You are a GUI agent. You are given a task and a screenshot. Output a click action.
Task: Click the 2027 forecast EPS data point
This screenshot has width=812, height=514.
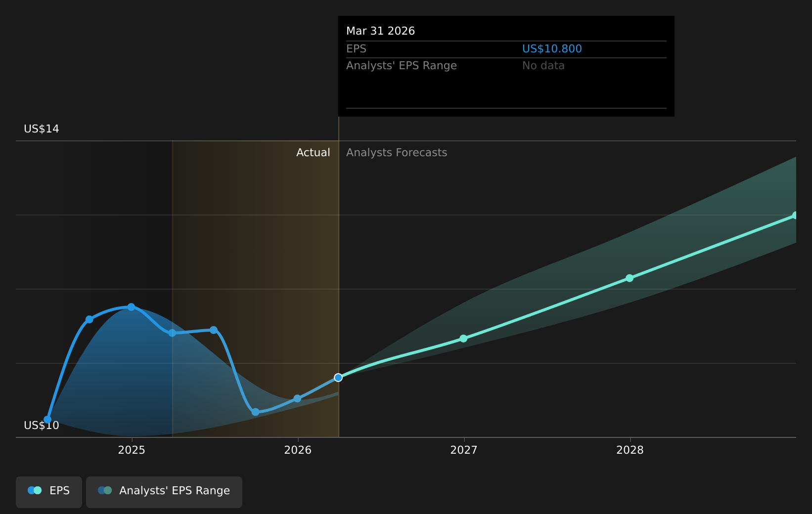463,339
